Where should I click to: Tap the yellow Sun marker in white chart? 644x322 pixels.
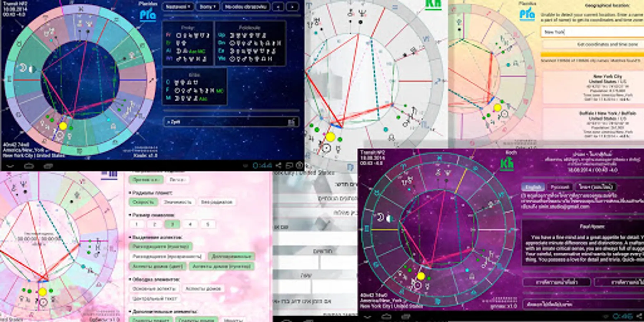(x=330, y=137)
